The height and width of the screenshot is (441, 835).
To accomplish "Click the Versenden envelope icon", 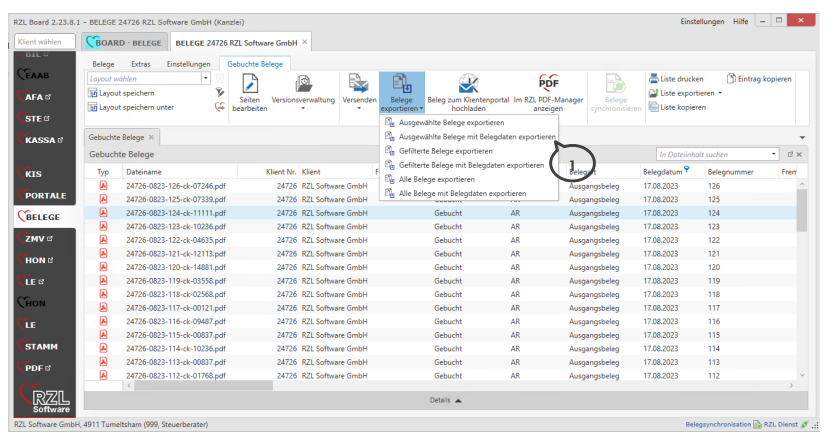I will [358, 85].
